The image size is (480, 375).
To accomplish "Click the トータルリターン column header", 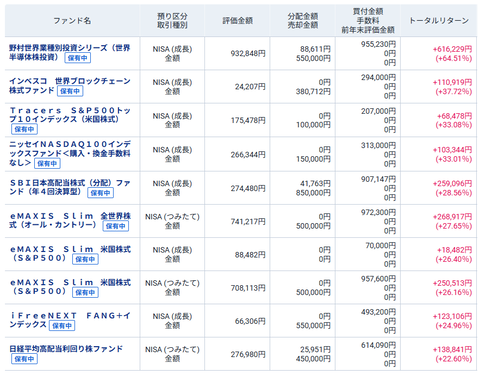I will point(439,21).
